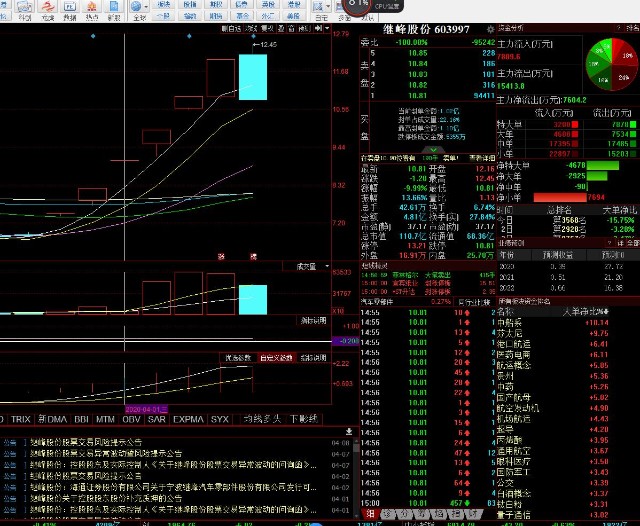Switch to the BBI indicator tab
Image resolution: width=640 pixels, height=526 pixels.
(x=82, y=419)
